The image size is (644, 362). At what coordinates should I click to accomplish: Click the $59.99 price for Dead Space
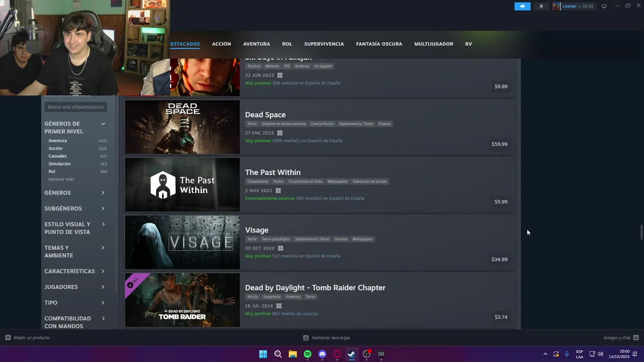pyautogui.click(x=500, y=144)
